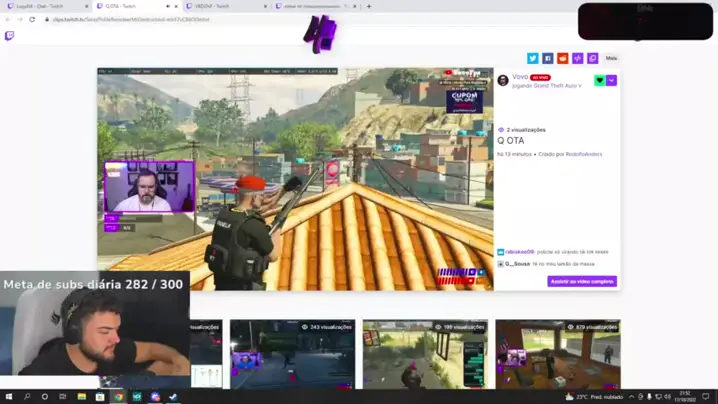Screen dimensions: 718x404
Task: Open Vovo's channel avatar
Action: tap(503, 81)
